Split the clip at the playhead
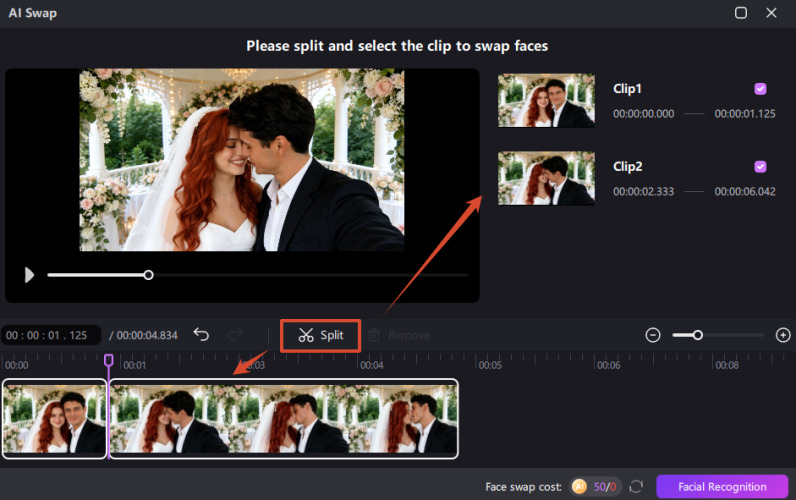The width and height of the screenshot is (796, 500). [x=320, y=336]
